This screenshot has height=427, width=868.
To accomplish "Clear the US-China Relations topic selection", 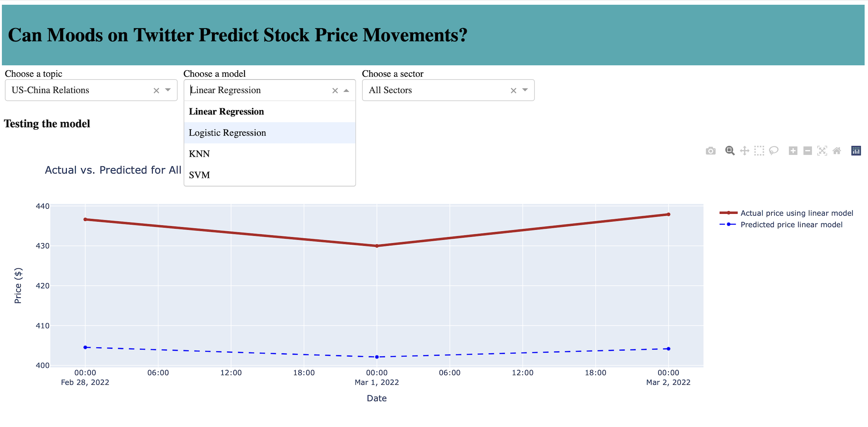I will click(157, 90).
